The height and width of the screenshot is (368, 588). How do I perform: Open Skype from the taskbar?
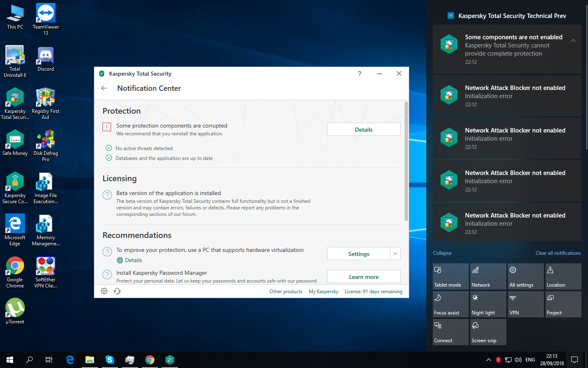pos(109,360)
